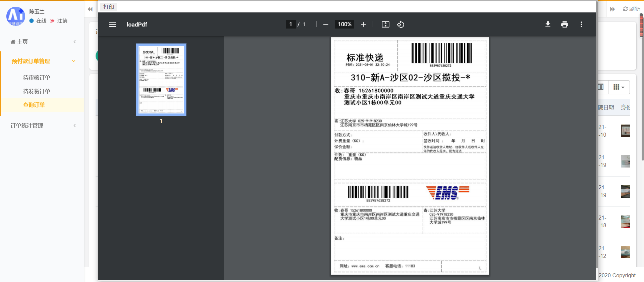Open the PDF viewer hamburger menu
This screenshot has width=644, height=282.
112,25
